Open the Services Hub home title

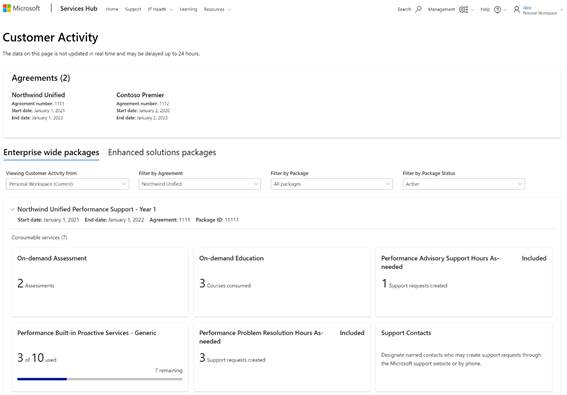click(x=79, y=8)
